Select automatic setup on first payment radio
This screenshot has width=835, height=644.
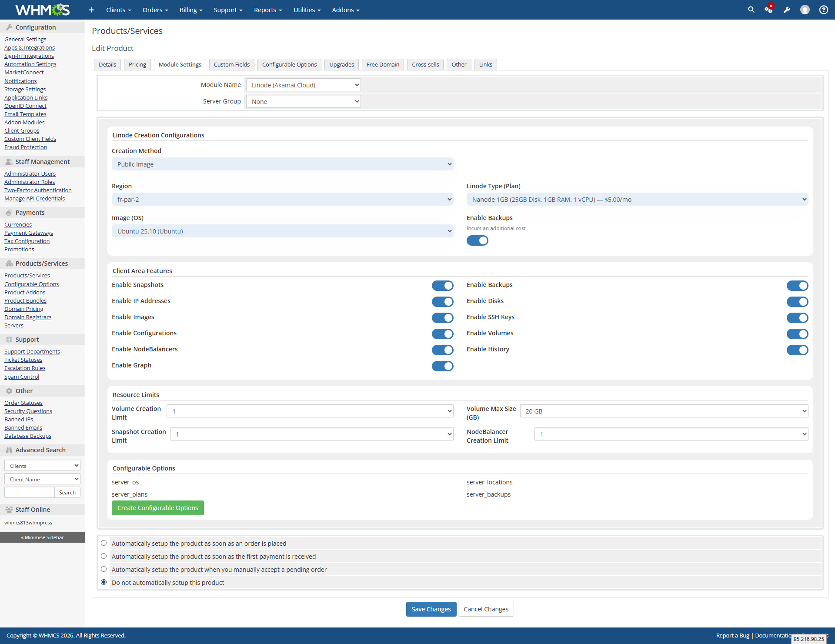tap(104, 556)
